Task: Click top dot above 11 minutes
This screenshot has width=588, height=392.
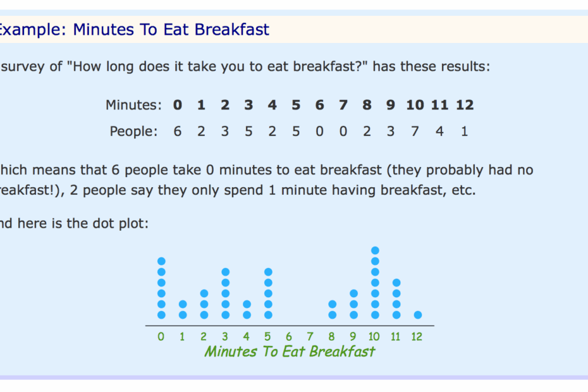Action: (396, 283)
